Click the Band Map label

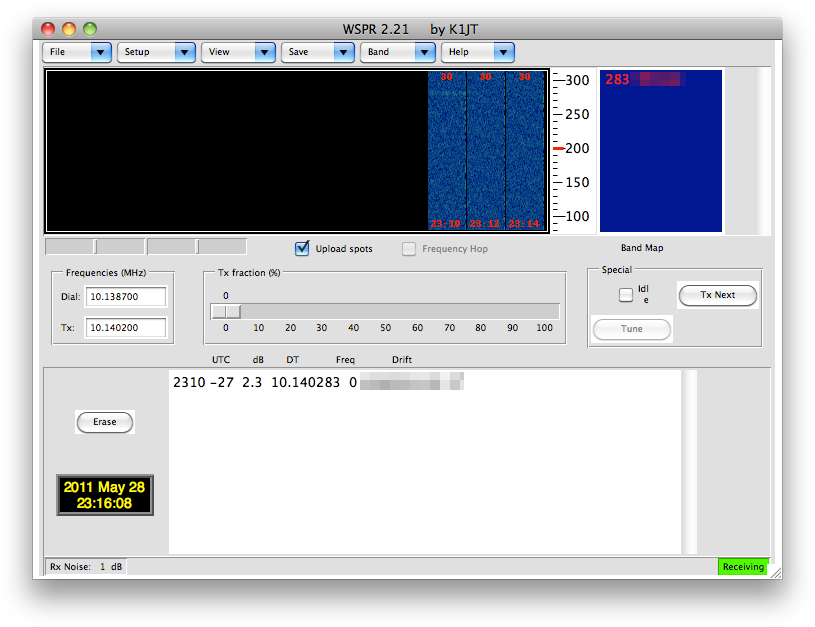click(642, 248)
